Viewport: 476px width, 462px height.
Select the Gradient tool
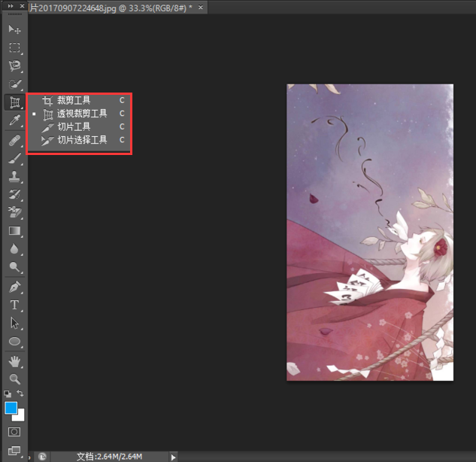[14, 231]
